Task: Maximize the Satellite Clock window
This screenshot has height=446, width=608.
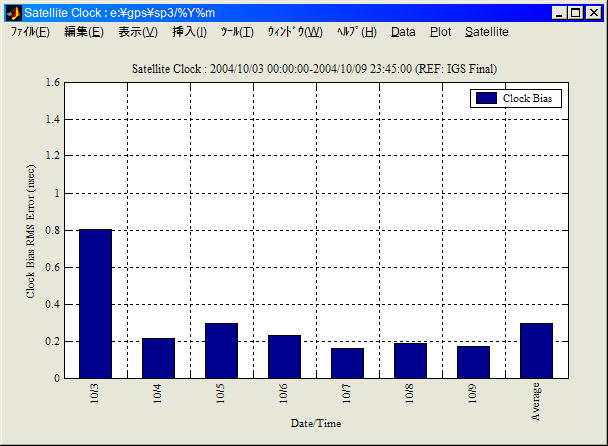Action: [x=576, y=13]
